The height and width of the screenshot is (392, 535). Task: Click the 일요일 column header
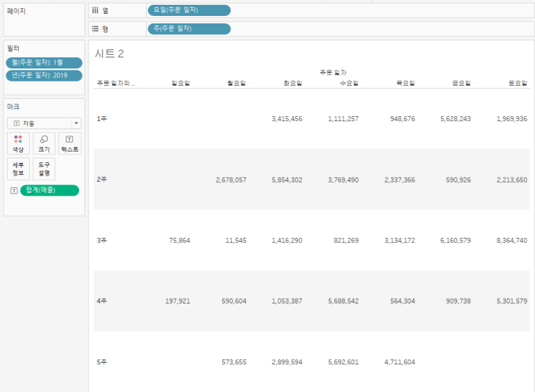[181, 83]
